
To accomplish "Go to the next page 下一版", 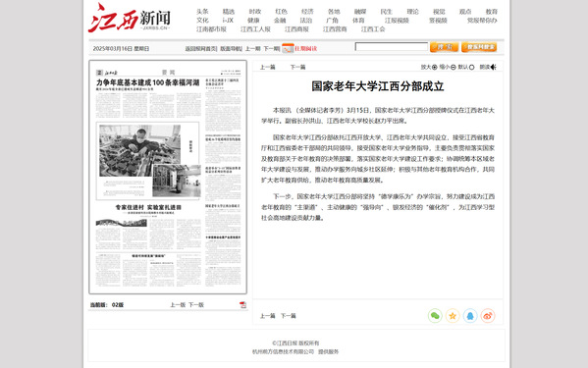I will click(195, 305).
